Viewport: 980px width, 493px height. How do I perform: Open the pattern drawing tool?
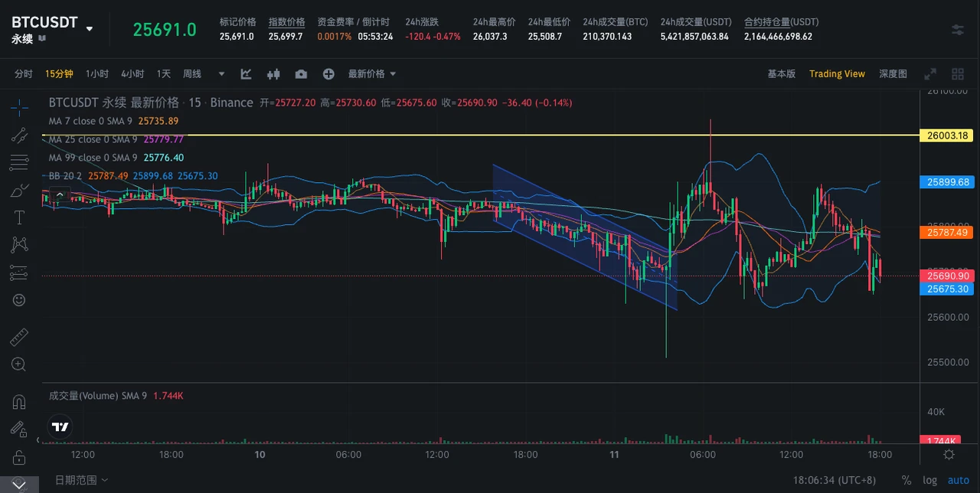click(19, 245)
